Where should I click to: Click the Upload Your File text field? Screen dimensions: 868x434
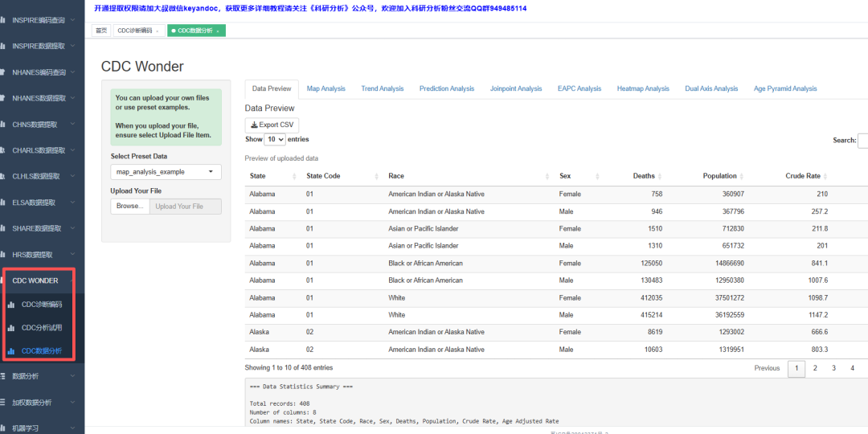pyautogui.click(x=186, y=207)
